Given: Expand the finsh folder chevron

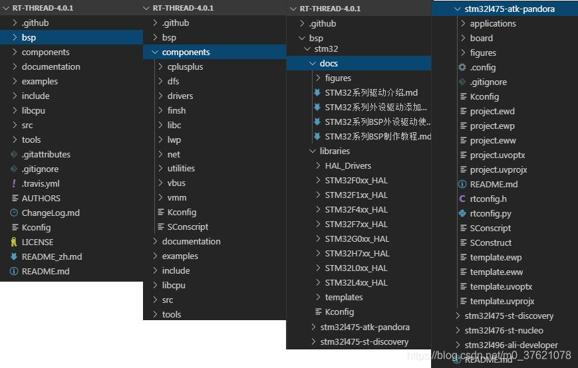Looking at the screenshot, I should click(161, 110).
